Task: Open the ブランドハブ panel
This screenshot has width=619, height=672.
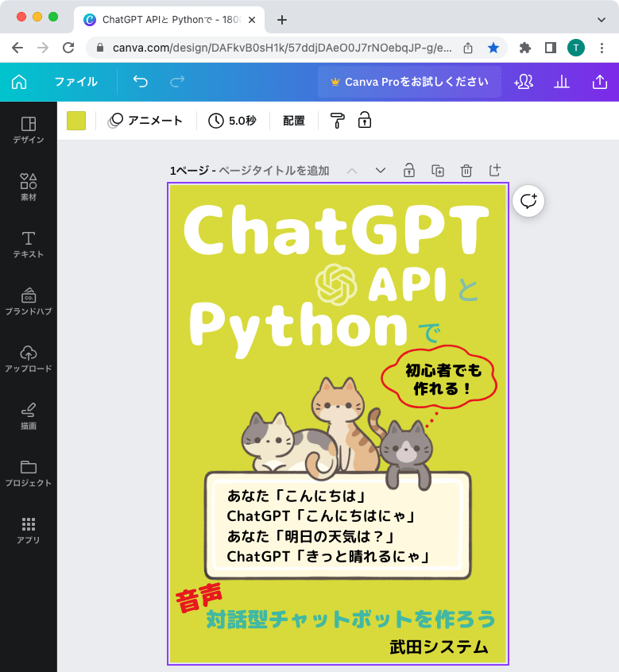Action: [29, 302]
